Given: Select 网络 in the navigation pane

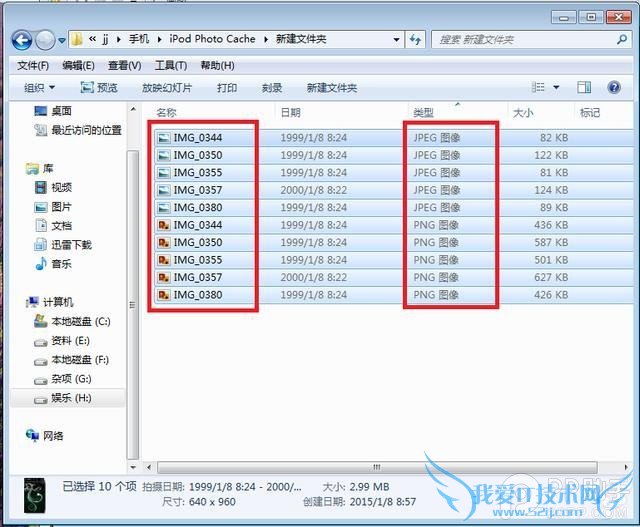Looking at the screenshot, I should pos(44,436).
